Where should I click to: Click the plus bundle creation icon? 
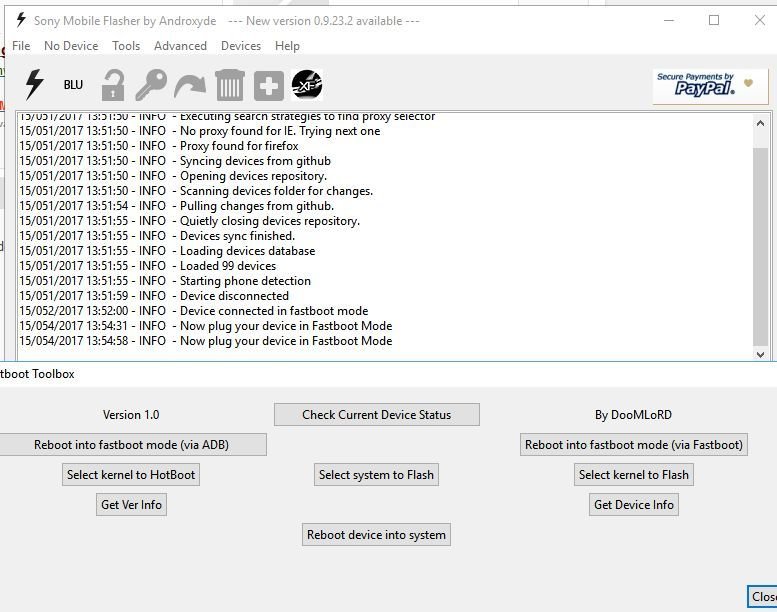[x=269, y=86]
